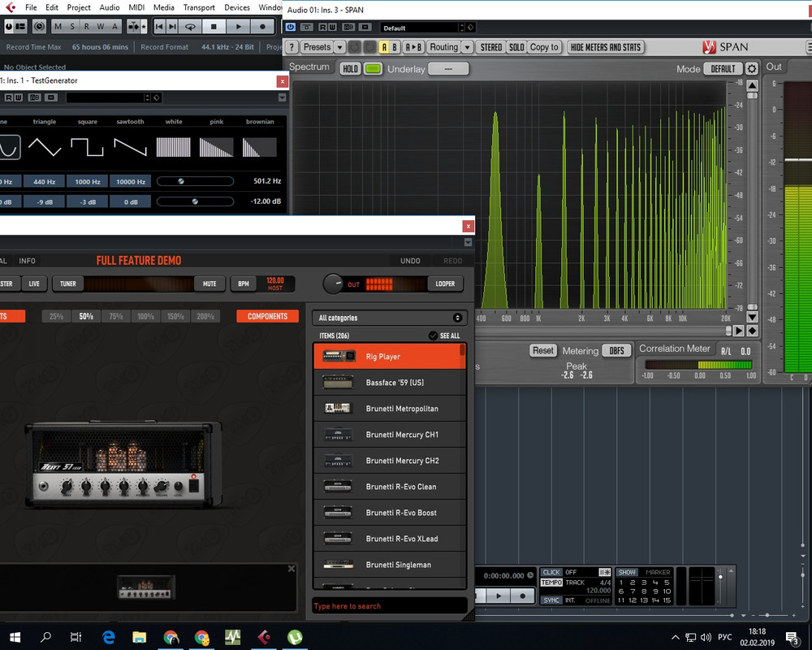The image size is (812, 650).
Task: Click the OUT level knob in amp plugin
Action: point(333,284)
